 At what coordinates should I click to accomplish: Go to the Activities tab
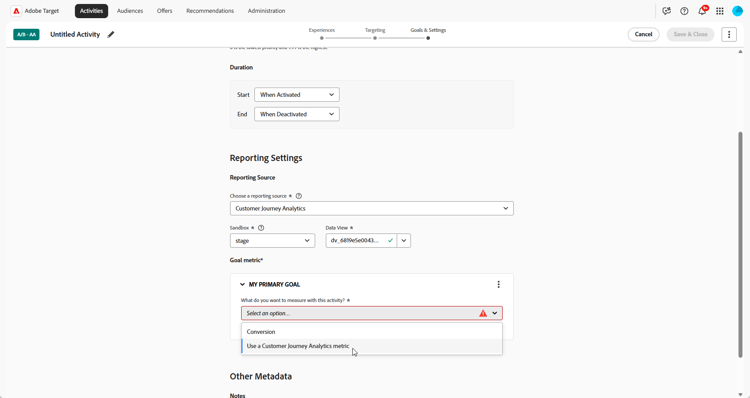(x=91, y=11)
